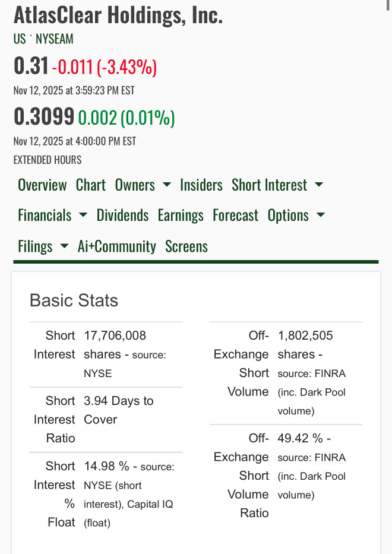The width and height of the screenshot is (392, 554).
Task: Click the 49.42 % short volume ratio value
Action: [x=300, y=438]
